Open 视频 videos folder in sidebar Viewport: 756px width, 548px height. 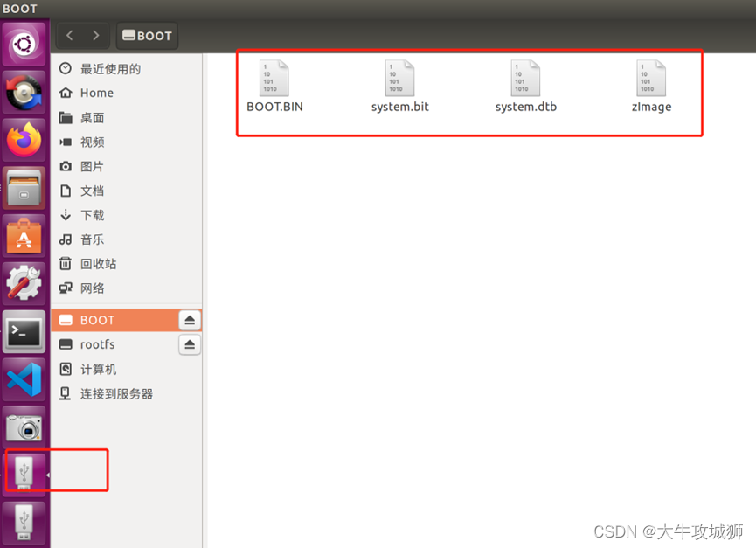pos(127,142)
